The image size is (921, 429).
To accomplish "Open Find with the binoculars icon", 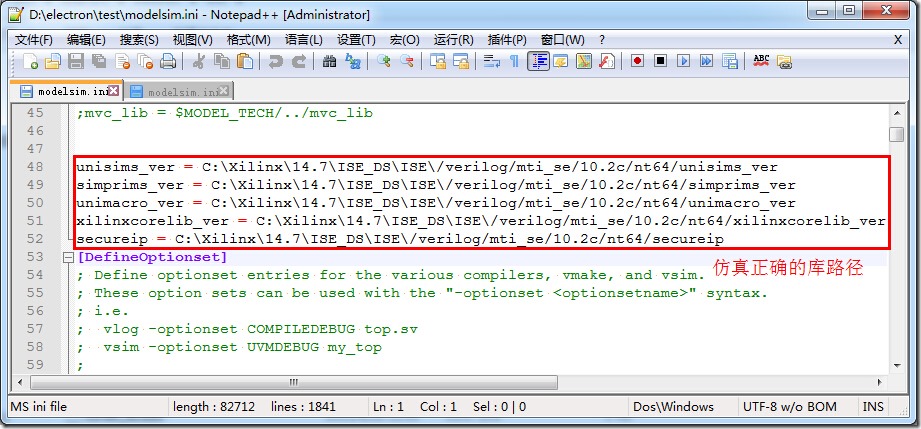I will pyautogui.click(x=330, y=61).
